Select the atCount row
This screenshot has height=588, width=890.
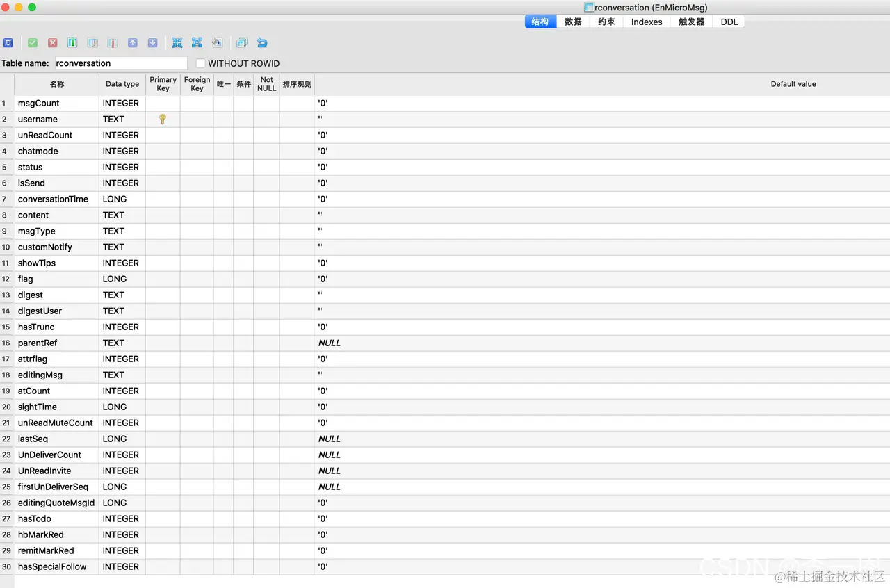pos(445,391)
